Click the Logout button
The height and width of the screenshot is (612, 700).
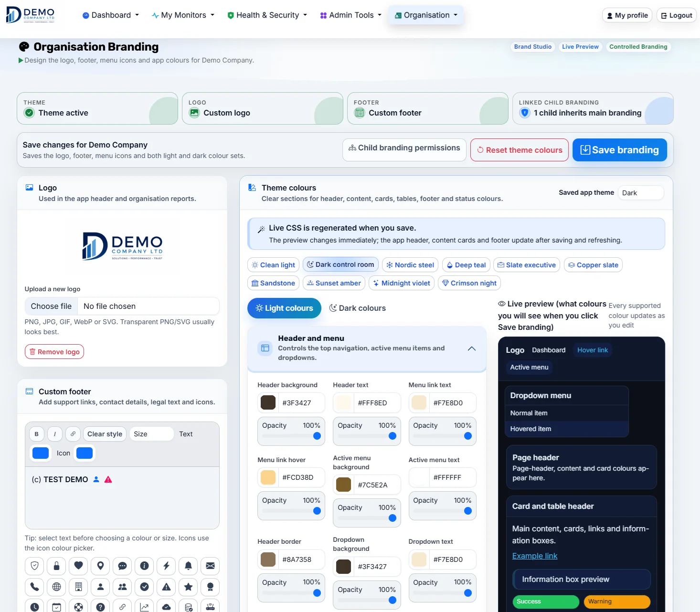pos(677,15)
